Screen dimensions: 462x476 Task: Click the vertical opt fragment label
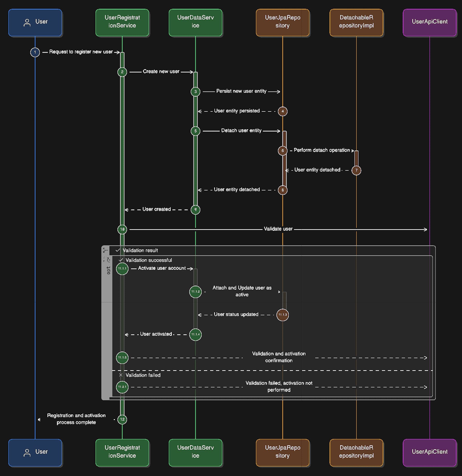(x=108, y=270)
